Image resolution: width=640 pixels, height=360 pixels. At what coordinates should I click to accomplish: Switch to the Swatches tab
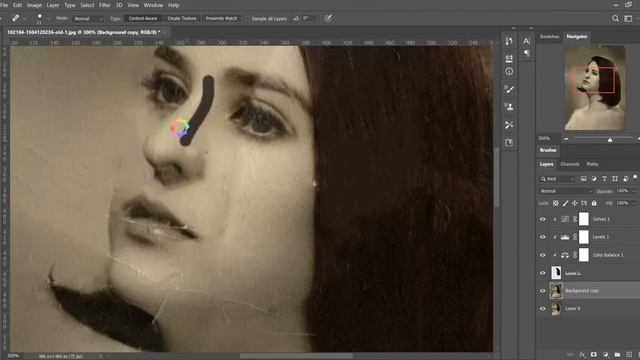(549, 37)
